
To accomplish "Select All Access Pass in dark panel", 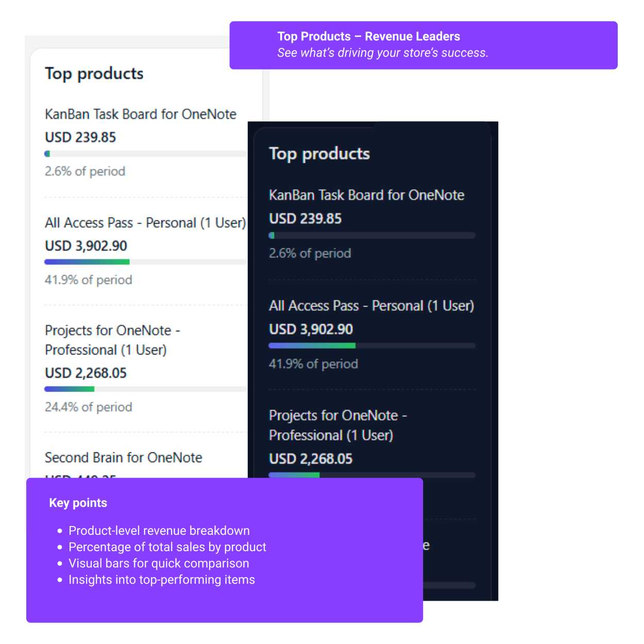I will 371,306.
